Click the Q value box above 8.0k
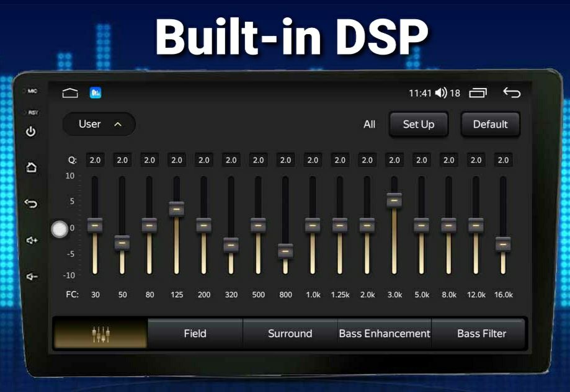Image resolution: width=570 pixels, height=392 pixels. pyautogui.click(x=449, y=160)
